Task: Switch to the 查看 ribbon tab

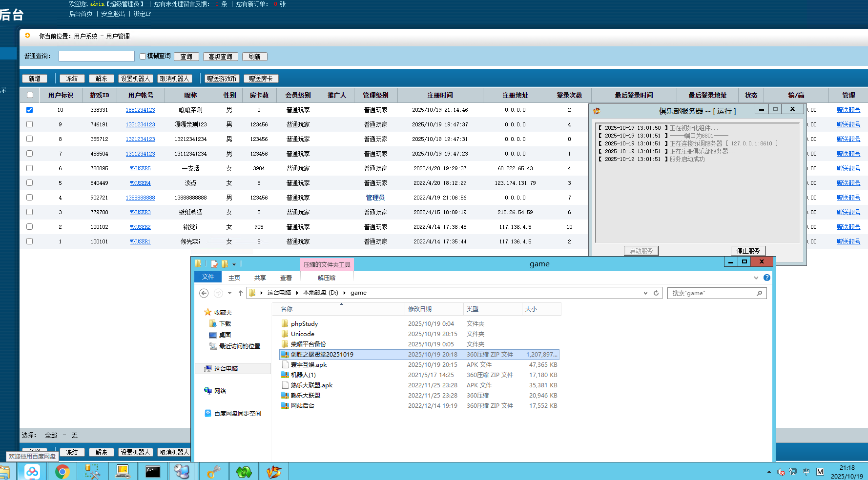Action: coord(286,278)
